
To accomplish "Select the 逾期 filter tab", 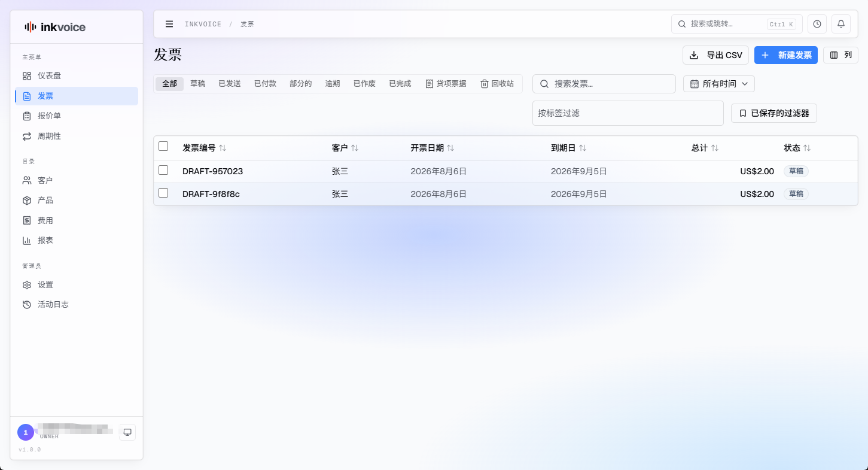I will tap(333, 84).
